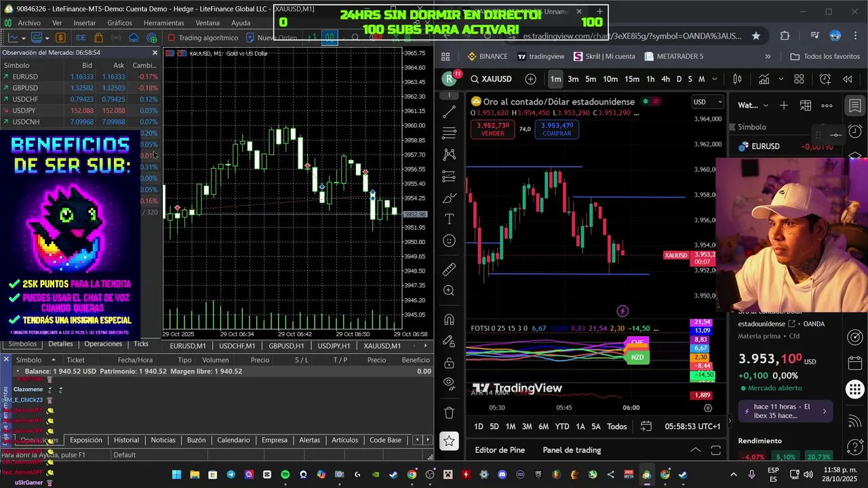Select the brush tool in TradingView sidebar
868x488 pixels.
449,198
